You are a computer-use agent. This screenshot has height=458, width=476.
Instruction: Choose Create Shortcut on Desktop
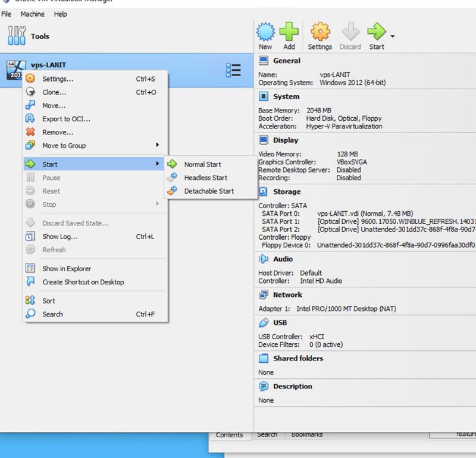[x=95, y=283]
